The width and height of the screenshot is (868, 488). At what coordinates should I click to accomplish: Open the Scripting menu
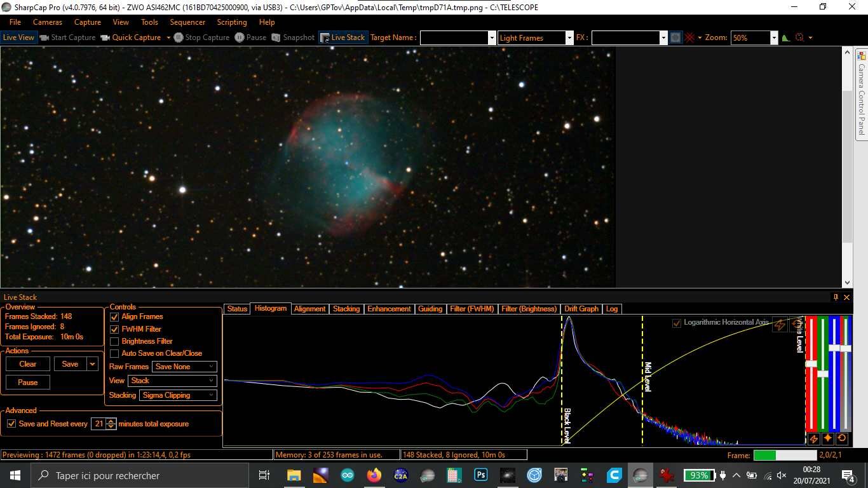coord(232,22)
